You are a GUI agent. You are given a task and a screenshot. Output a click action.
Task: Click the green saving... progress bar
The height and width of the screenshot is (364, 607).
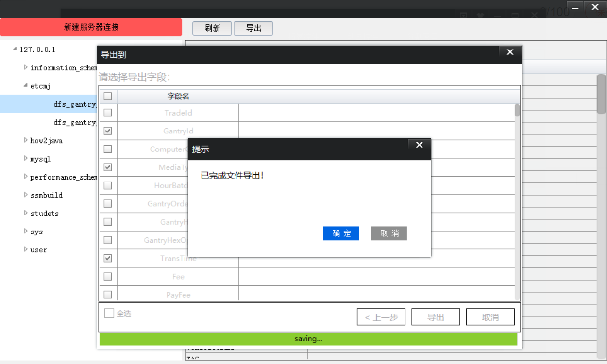[308, 339]
